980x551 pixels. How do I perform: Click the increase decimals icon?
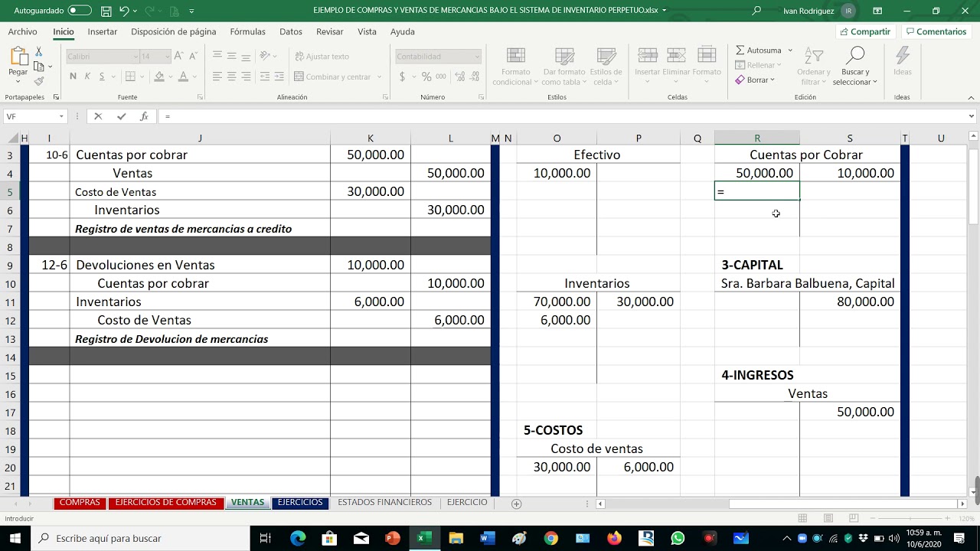459,77
